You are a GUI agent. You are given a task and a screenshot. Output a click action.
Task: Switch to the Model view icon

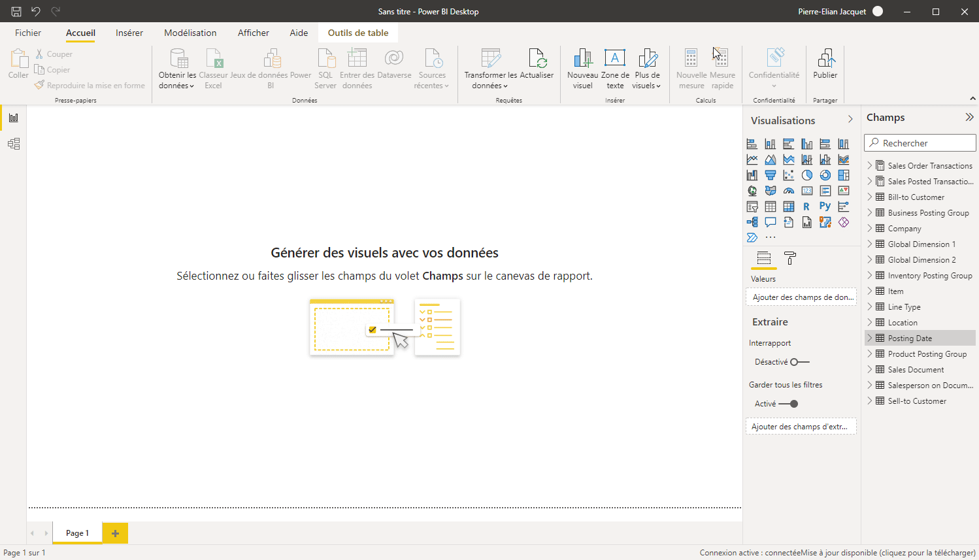14,144
